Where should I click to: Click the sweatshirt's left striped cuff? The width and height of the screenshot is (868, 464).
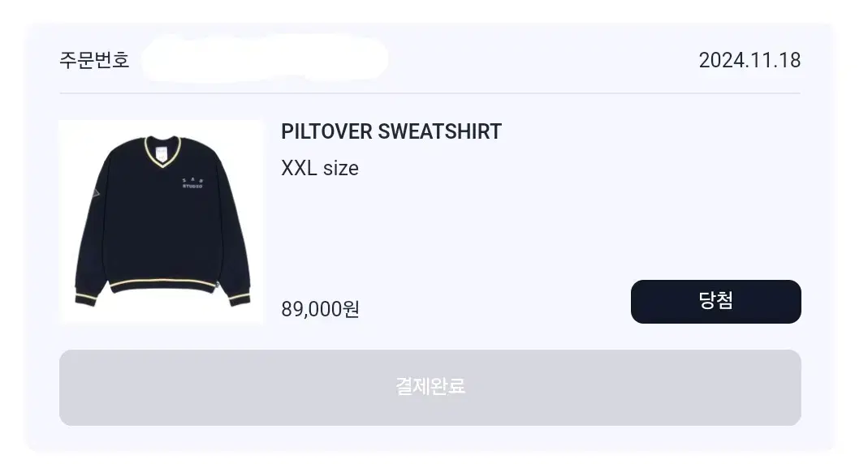click(x=86, y=300)
